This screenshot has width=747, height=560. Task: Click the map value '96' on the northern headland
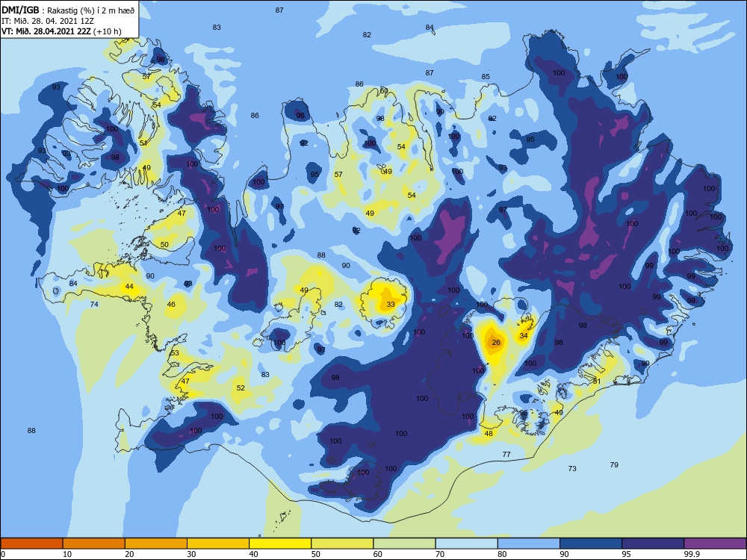point(300,115)
